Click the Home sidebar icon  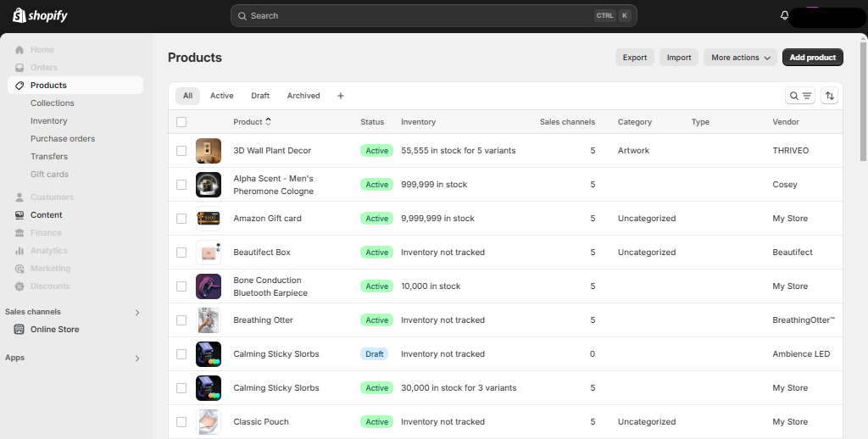click(x=19, y=50)
